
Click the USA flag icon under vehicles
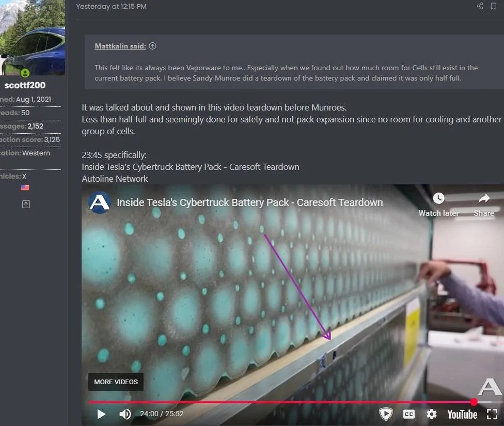coord(25,187)
